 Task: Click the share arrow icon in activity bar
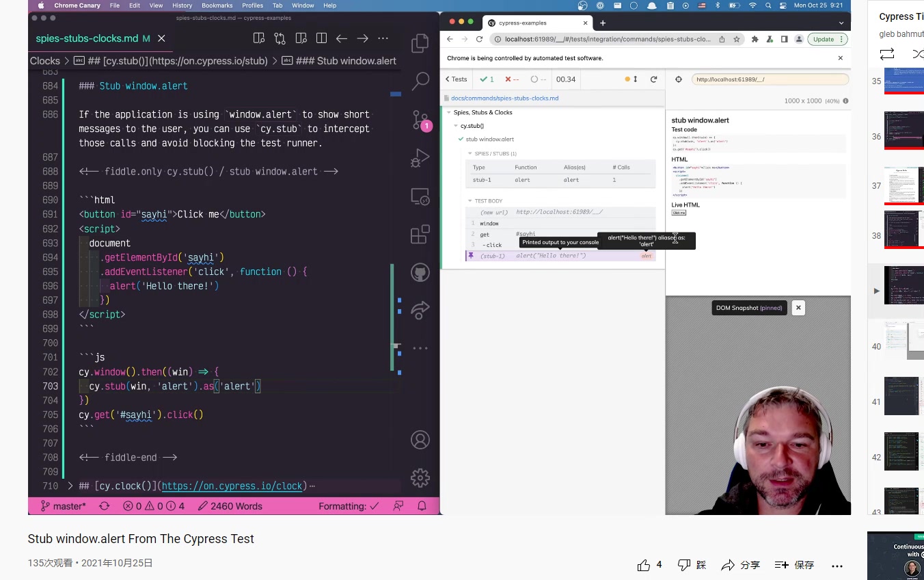tap(420, 310)
